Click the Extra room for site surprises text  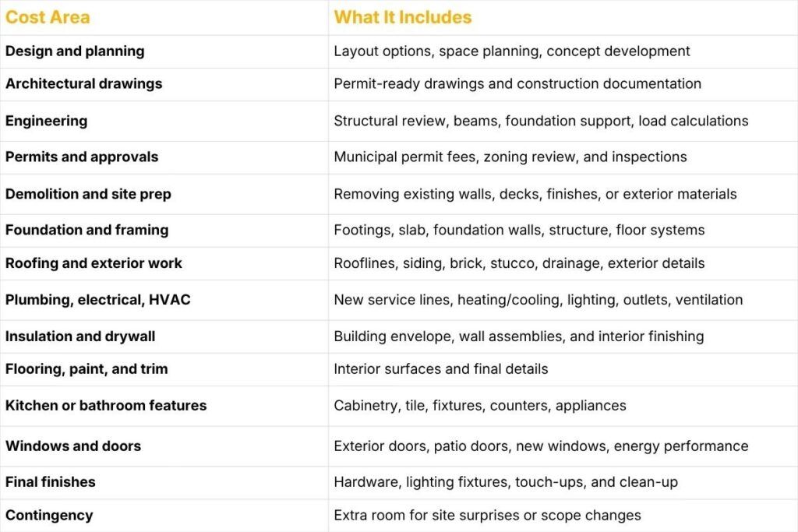tap(488, 516)
